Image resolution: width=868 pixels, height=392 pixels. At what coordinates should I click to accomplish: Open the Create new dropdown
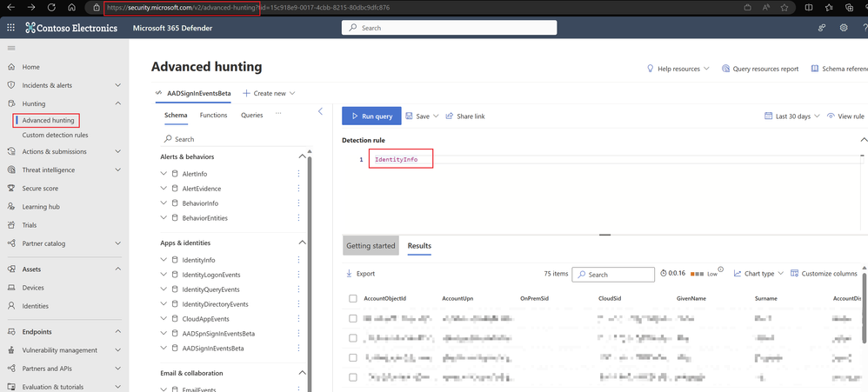click(x=269, y=94)
